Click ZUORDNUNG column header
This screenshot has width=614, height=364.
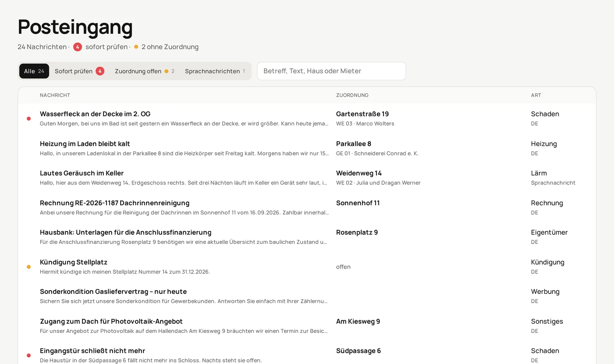[x=352, y=95]
